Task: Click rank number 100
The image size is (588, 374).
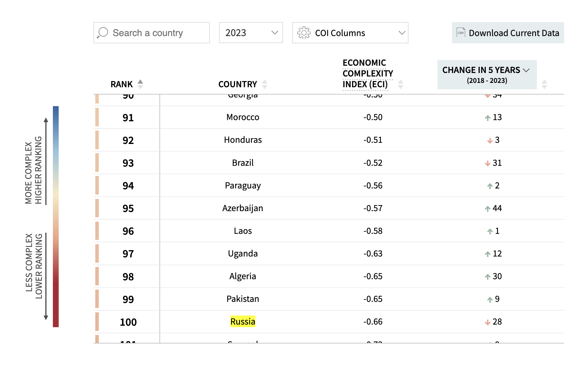Action: point(128,322)
